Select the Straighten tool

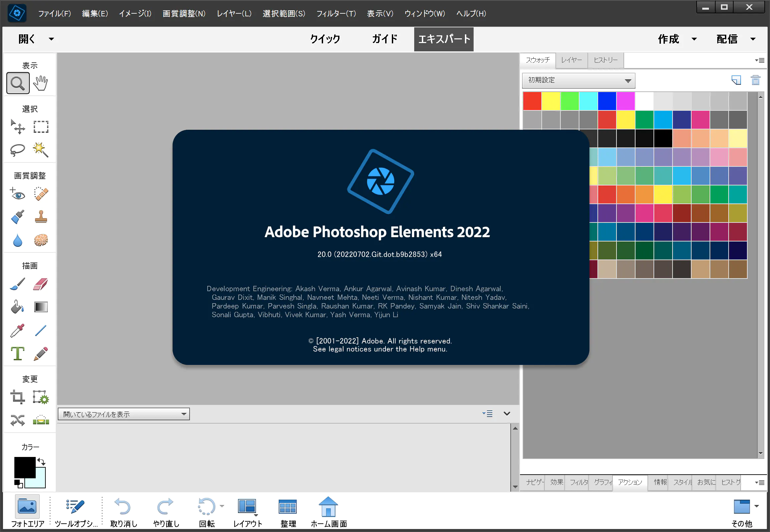click(x=41, y=420)
